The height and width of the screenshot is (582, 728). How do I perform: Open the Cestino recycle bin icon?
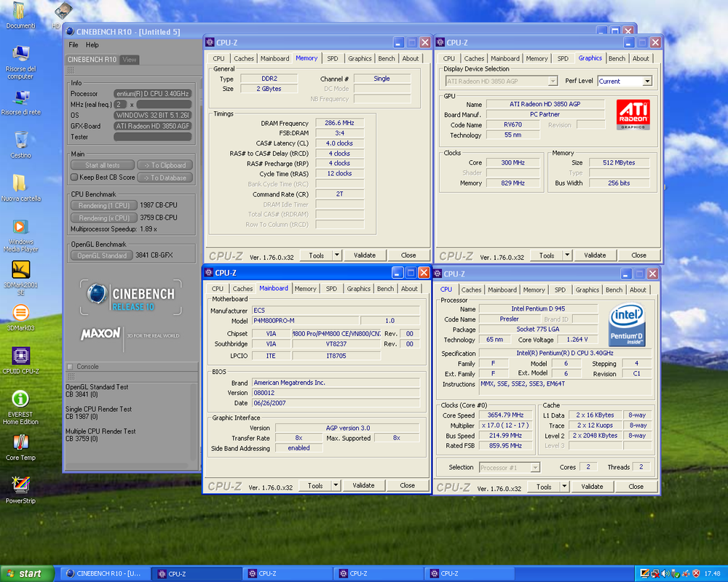(x=21, y=145)
